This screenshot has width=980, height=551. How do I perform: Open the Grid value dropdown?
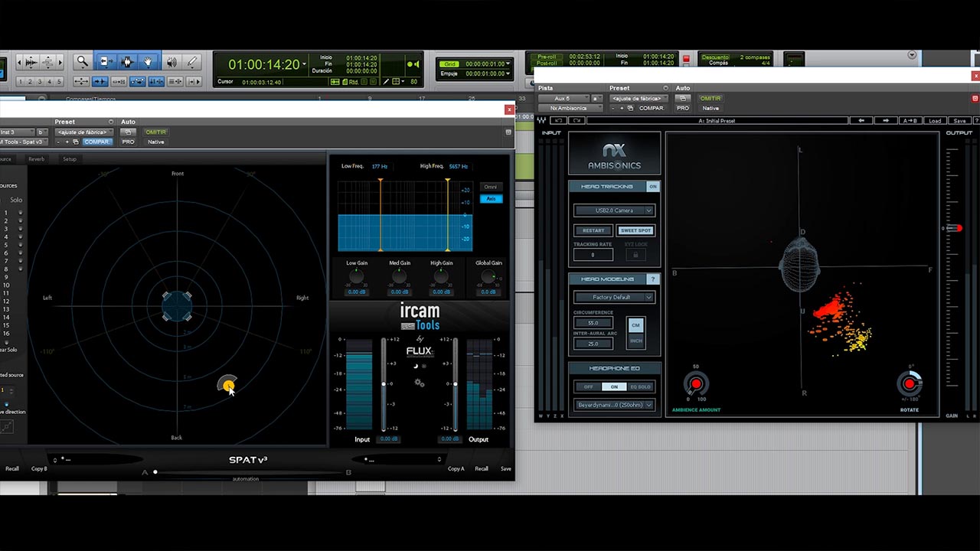pyautogui.click(x=509, y=64)
